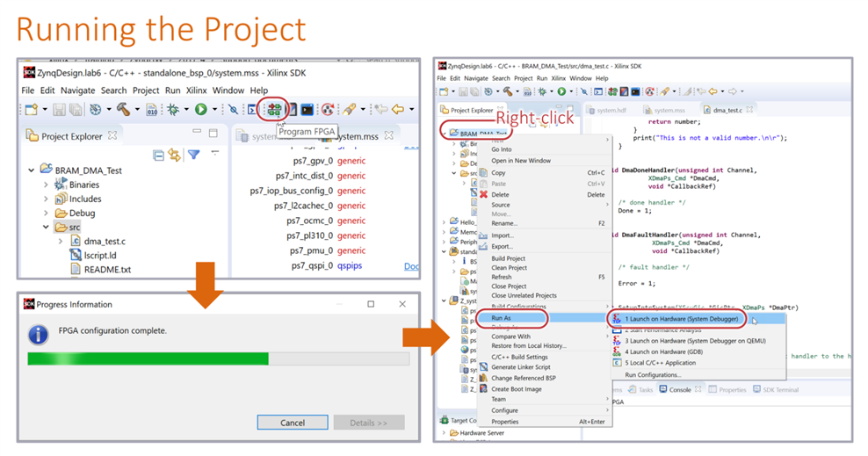868x456 pixels.
Task: Choose 5 Local C/C++ Application
Action: (x=661, y=363)
